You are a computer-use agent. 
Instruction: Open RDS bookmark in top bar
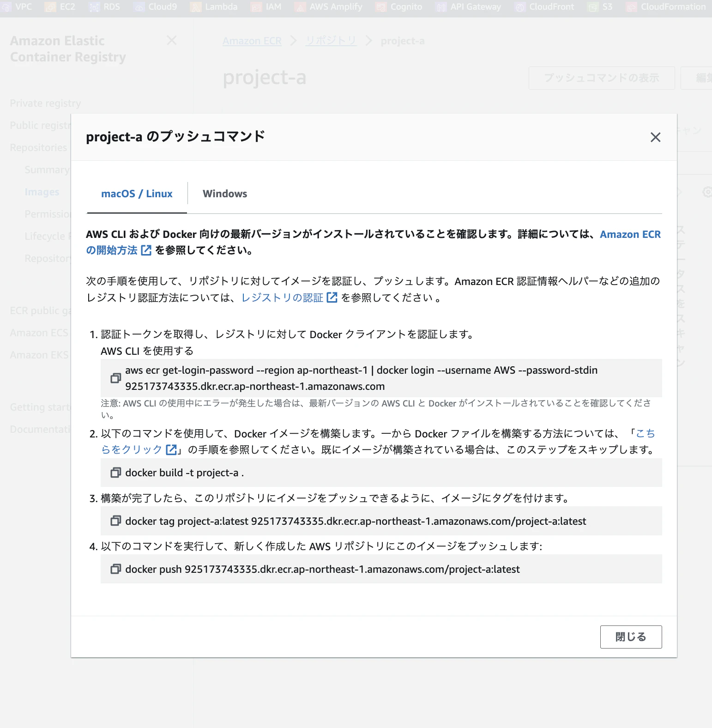(x=104, y=7)
